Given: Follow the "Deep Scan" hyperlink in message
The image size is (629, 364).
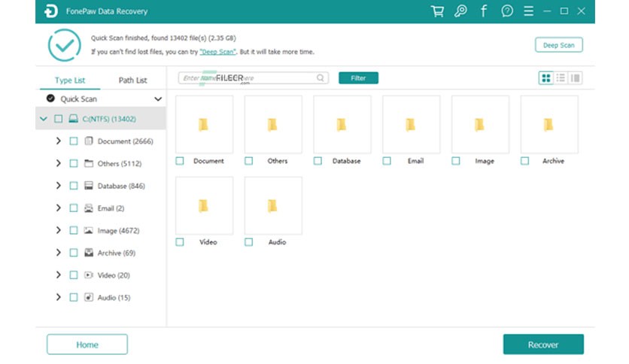Looking at the screenshot, I should point(218,52).
